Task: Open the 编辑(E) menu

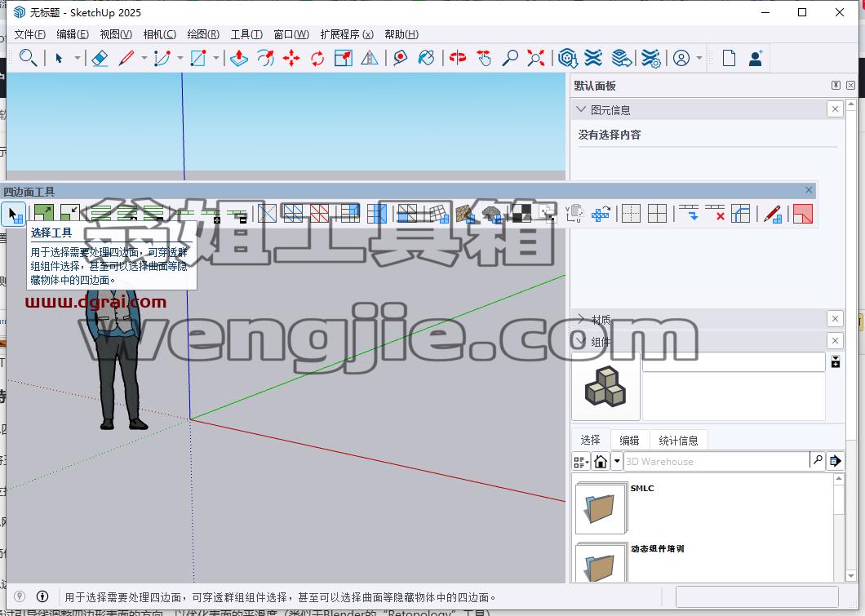Action: [x=73, y=34]
